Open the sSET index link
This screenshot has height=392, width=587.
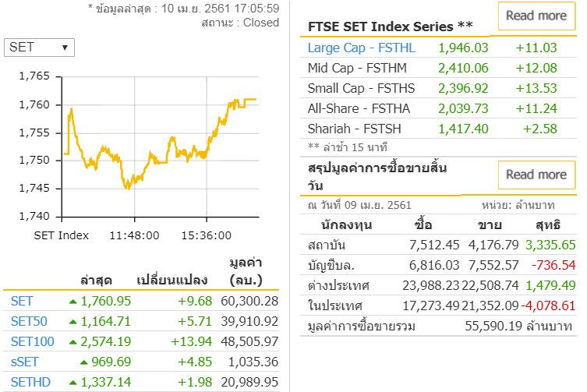24,361
